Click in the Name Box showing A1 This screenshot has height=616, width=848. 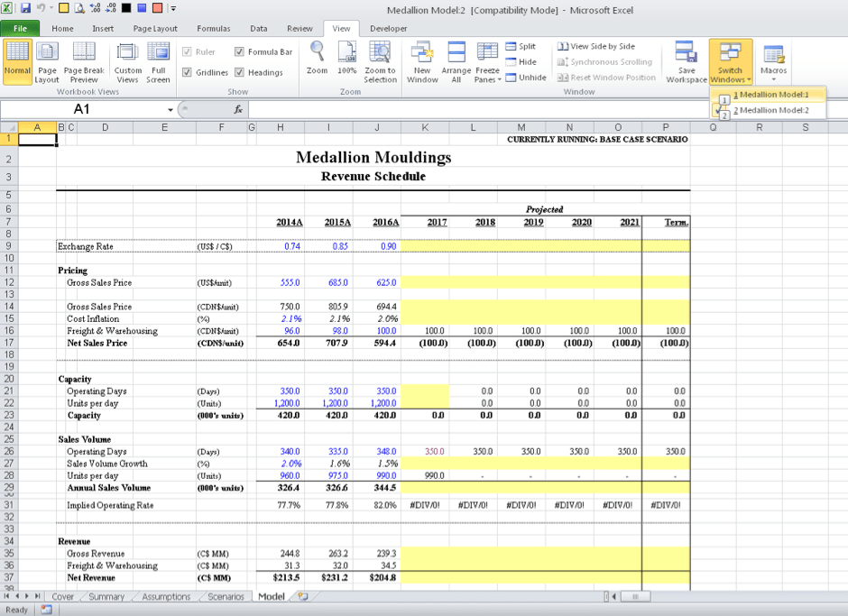pyautogui.click(x=83, y=110)
